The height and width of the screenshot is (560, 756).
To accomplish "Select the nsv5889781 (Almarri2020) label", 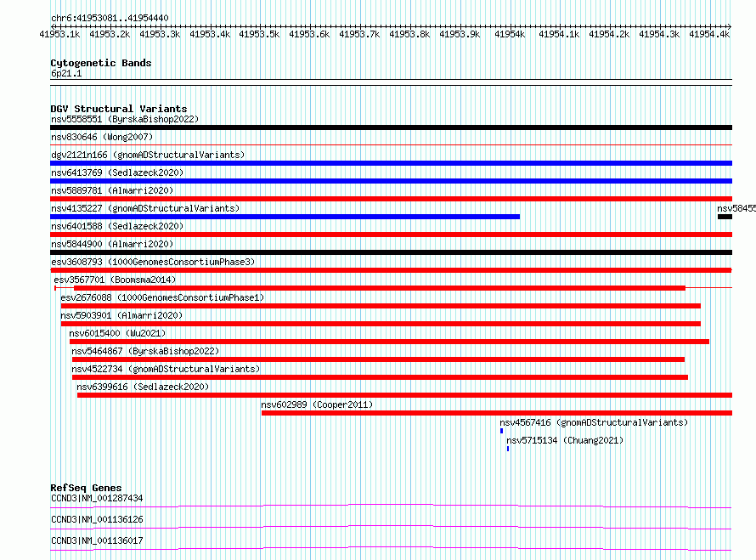I will [x=112, y=190].
